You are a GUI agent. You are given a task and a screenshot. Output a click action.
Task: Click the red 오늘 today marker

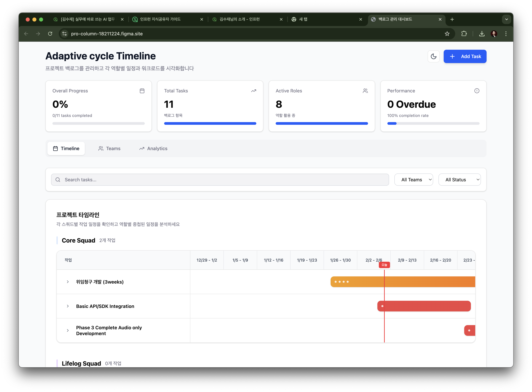pos(384,265)
